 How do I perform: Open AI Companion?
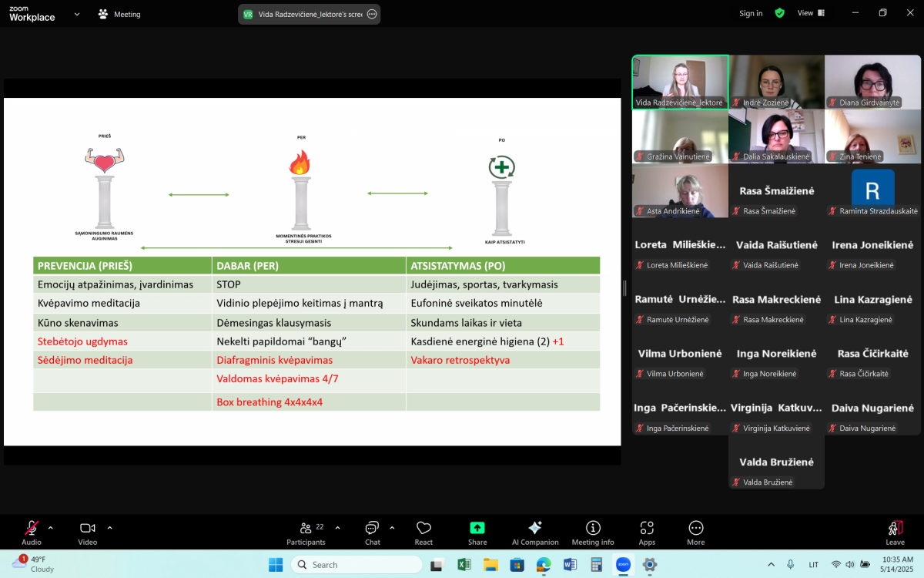click(x=535, y=533)
